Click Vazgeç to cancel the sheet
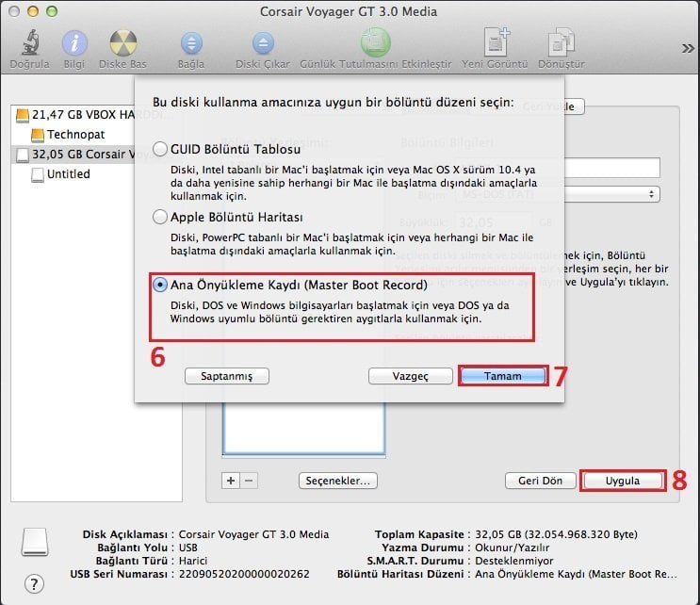700x605 pixels. (x=410, y=376)
